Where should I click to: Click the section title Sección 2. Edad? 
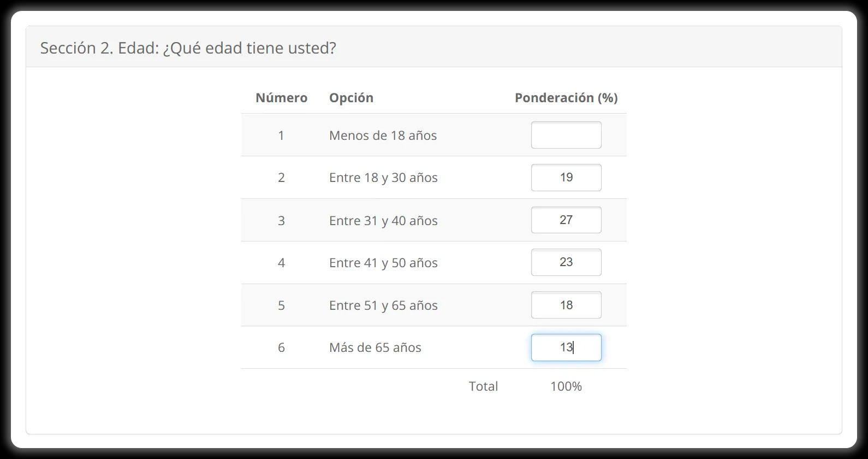pos(188,48)
